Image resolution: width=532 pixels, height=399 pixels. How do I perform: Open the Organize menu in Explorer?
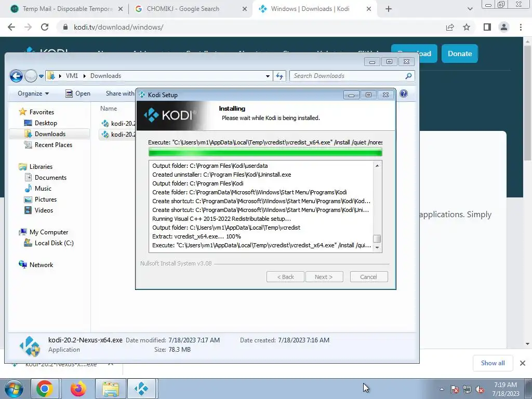pos(33,94)
